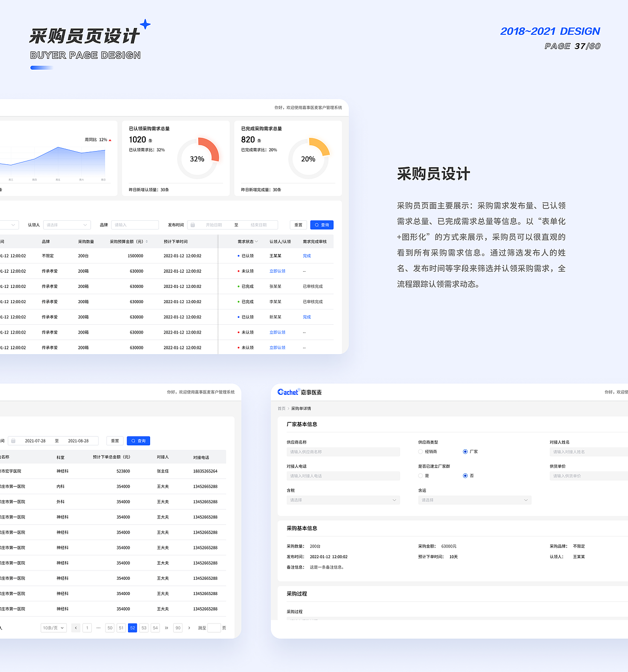628x672 pixels.
Task: Click 完成 link in 王某某 row
Action: (x=307, y=256)
